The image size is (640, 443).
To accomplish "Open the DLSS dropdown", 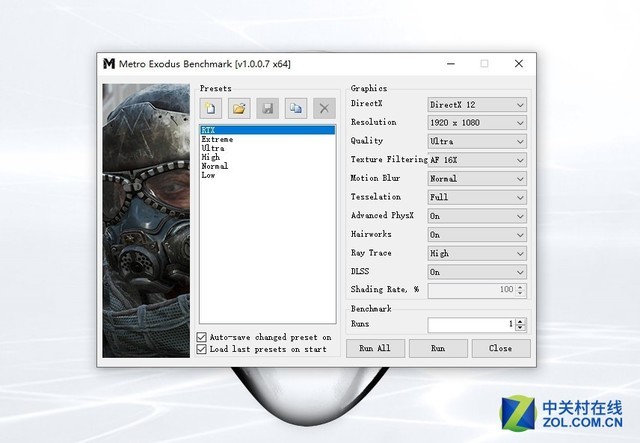I will [x=477, y=272].
